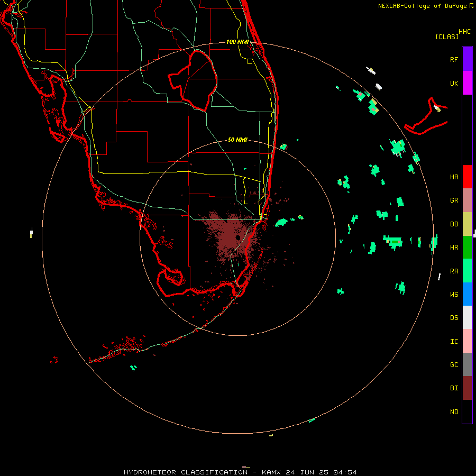The height and width of the screenshot is (476, 476).
Task: Click the RA legend label
Action: [x=454, y=271]
